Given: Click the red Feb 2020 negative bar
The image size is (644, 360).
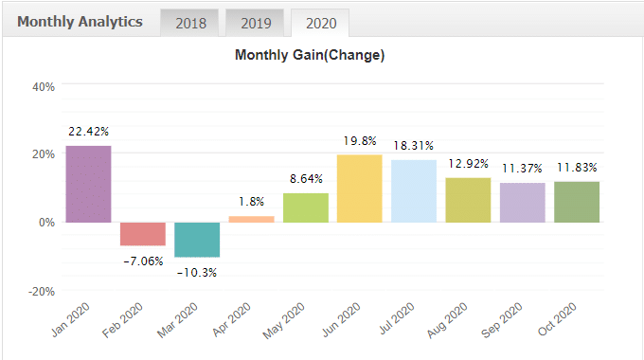Looking at the screenshot, I should tap(143, 234).
